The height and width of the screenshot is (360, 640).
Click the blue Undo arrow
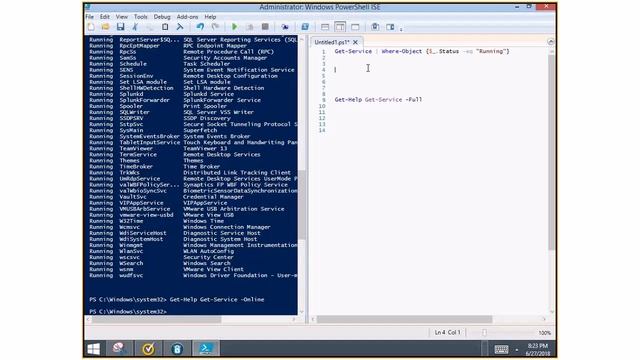[x=200, y=27]
